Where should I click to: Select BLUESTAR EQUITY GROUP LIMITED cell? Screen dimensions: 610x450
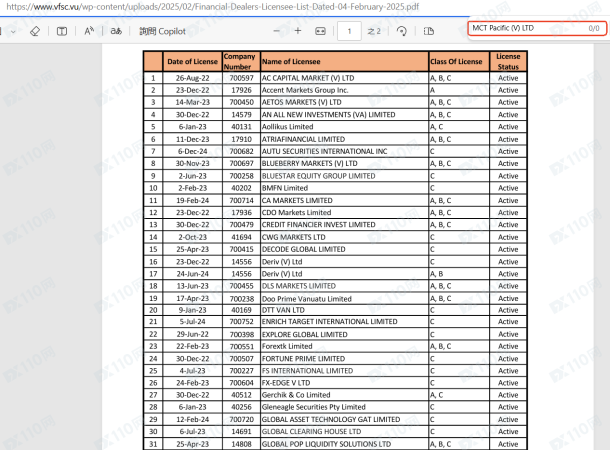point(344,176)
